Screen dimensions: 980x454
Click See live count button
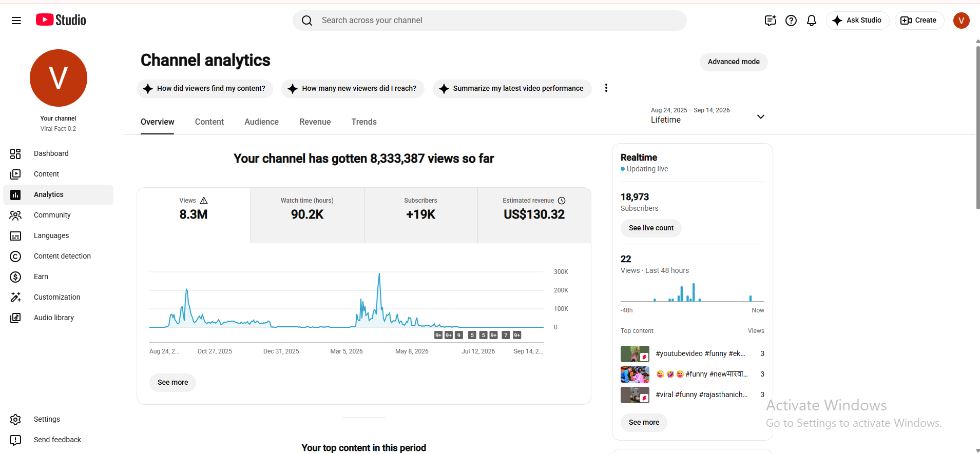point(651,228)
